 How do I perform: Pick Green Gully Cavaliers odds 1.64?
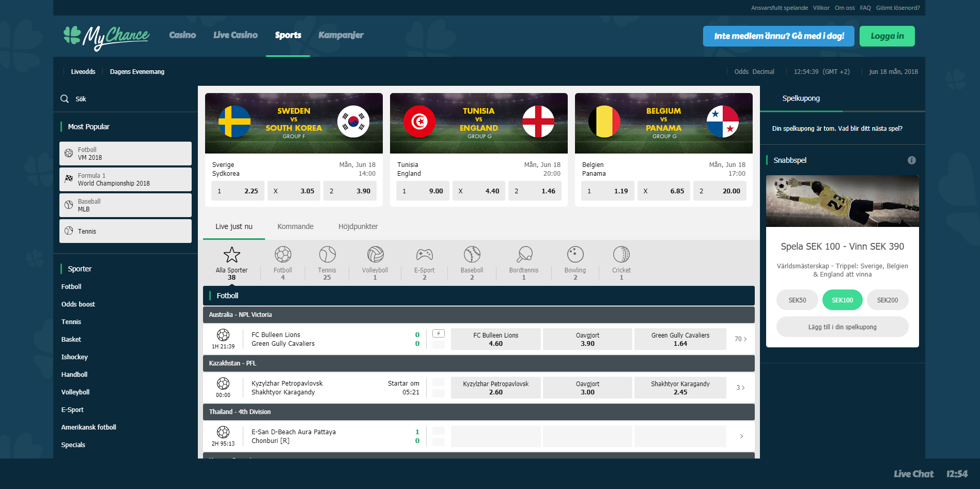click(680, 339)
